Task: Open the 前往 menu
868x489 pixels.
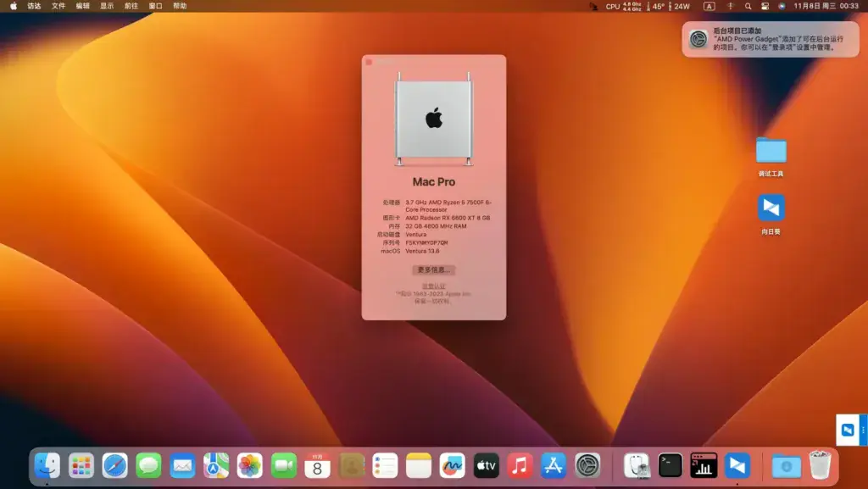Action: click(131, 6)
